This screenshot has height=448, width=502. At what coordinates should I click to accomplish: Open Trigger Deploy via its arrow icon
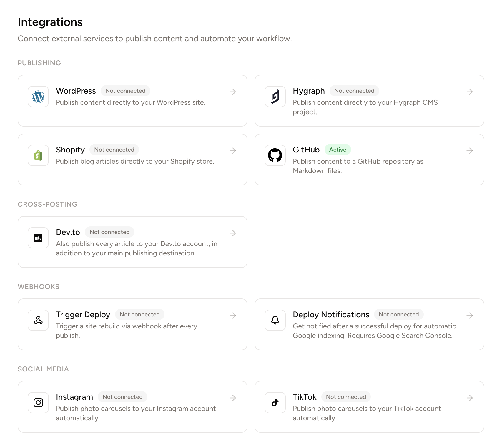pyautogui.click(x=233, y=316)
